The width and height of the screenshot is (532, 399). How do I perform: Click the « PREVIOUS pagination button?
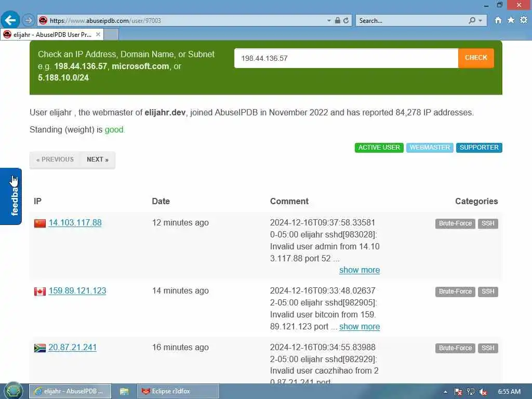[x=55, y=159]
